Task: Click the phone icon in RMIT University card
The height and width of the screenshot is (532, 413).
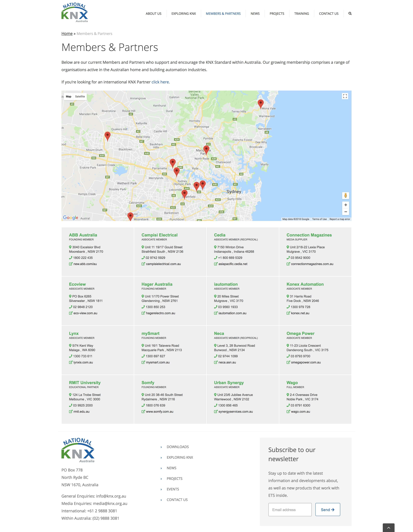Action: (71, 405)
